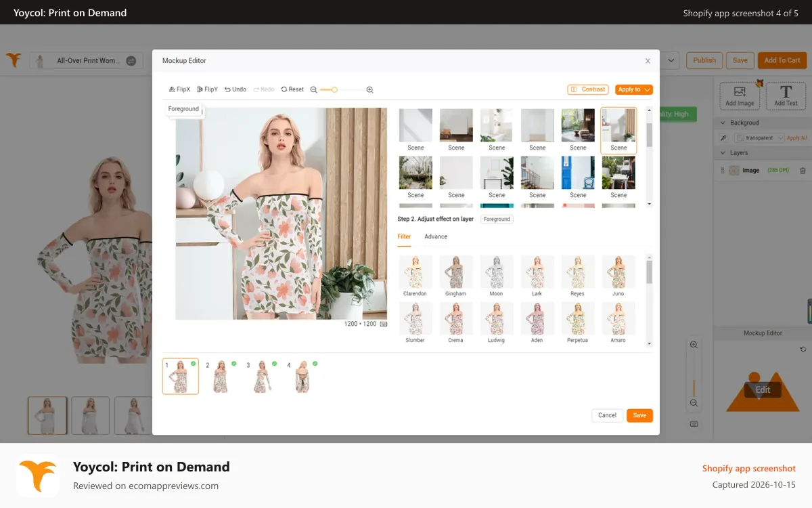
Task: Select mockup image 4 in editor strip
Action: pyautogui.click(x=302, y=376)
